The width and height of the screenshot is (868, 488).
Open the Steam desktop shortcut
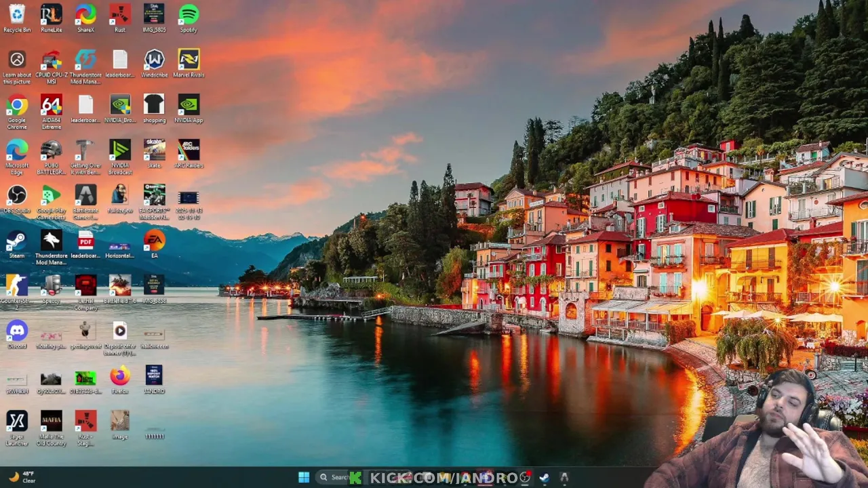pyautogui.click(x=17, y=244)
